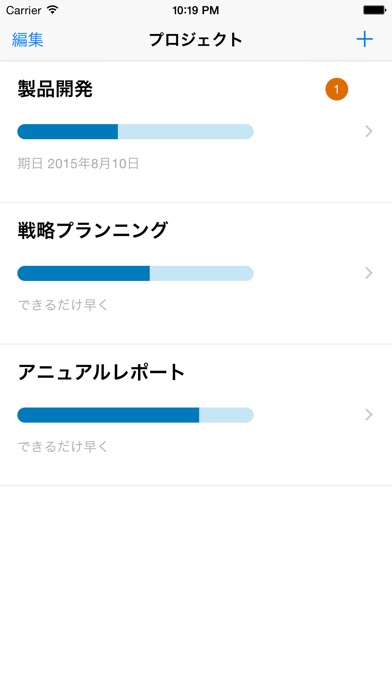Tap the Carrier label in status bar
392x696 pixels.
(x=24, y=10)
